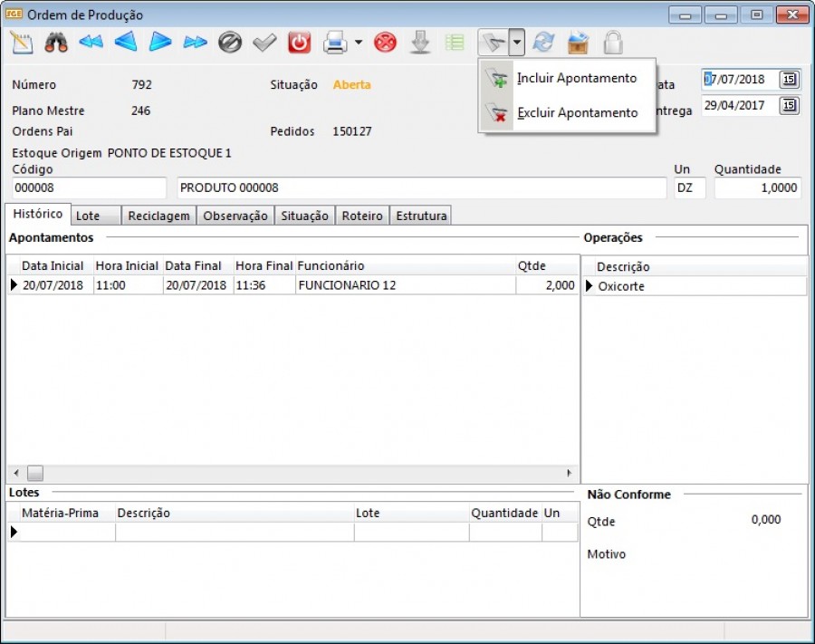Click the Hora Inicial column header
815x644 pixels.
pyautogui.click(x=127, y=266)
